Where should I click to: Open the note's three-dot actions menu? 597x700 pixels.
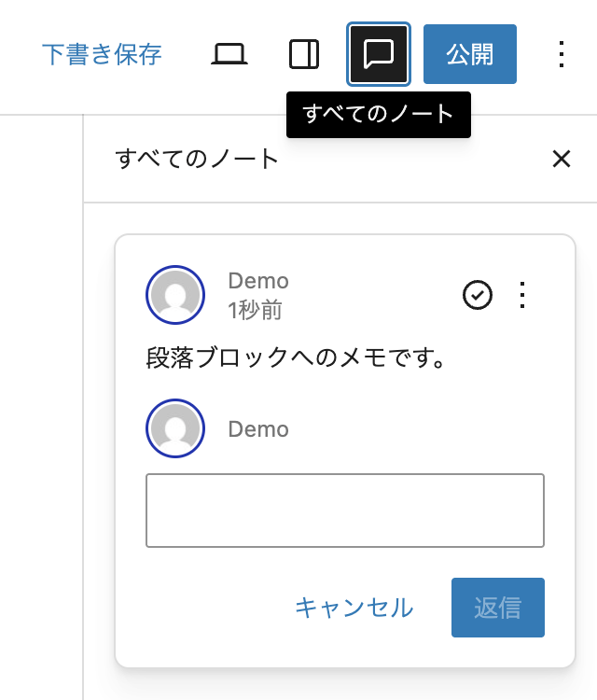tap(522, 295)
